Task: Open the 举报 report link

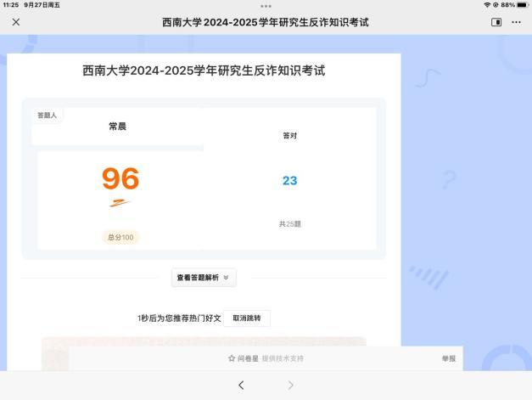Action: coord(448,358)
